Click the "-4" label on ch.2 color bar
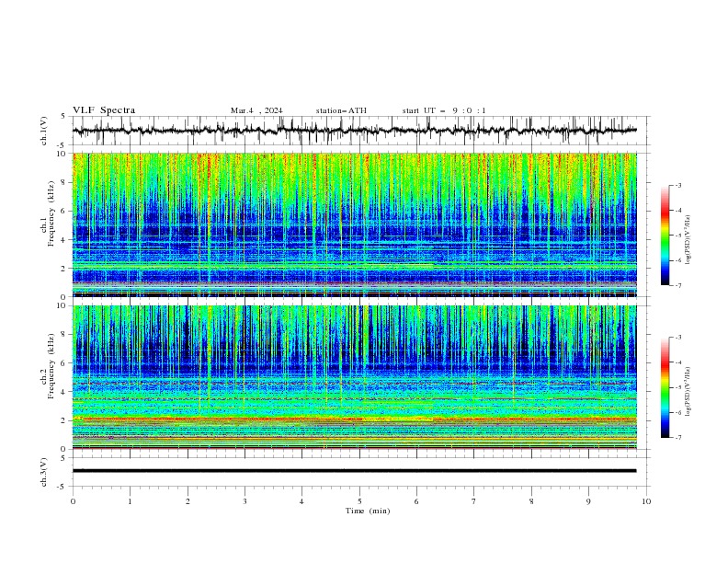The height and width of the screenshot is (563, 728). tap(677, 362)
